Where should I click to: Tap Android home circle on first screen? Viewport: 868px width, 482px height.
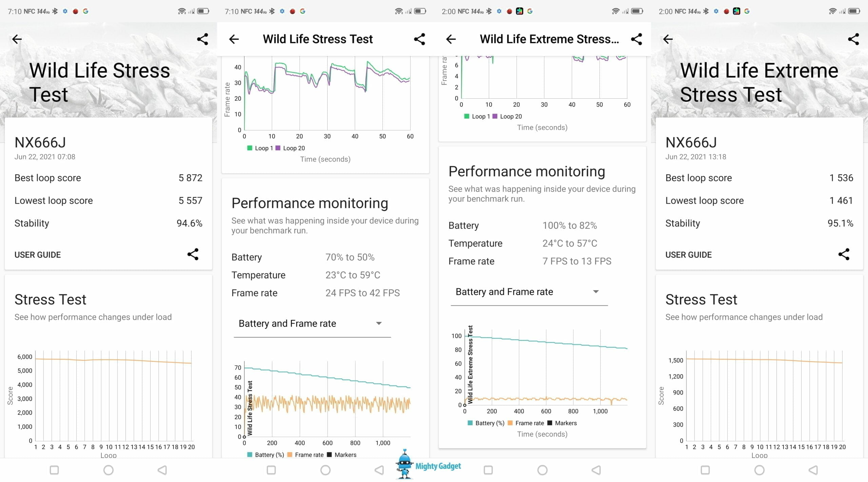coord(108,470)
